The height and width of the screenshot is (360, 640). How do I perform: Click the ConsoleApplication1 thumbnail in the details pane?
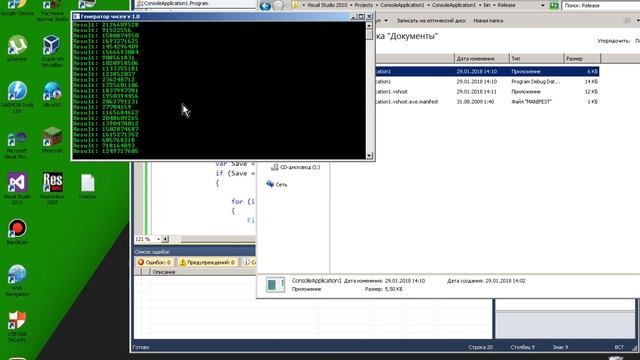[275, 285]
